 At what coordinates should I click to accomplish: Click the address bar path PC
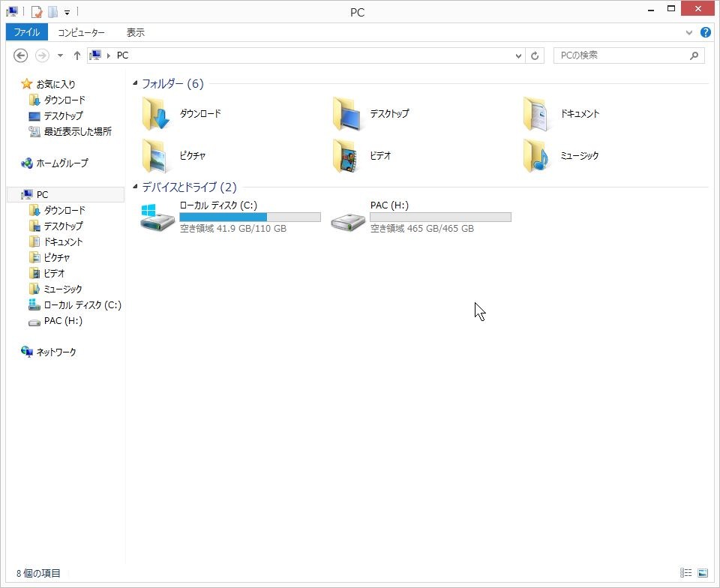[122, 55]
